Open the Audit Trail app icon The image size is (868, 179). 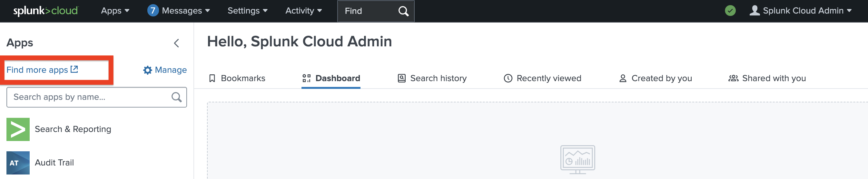18,163
